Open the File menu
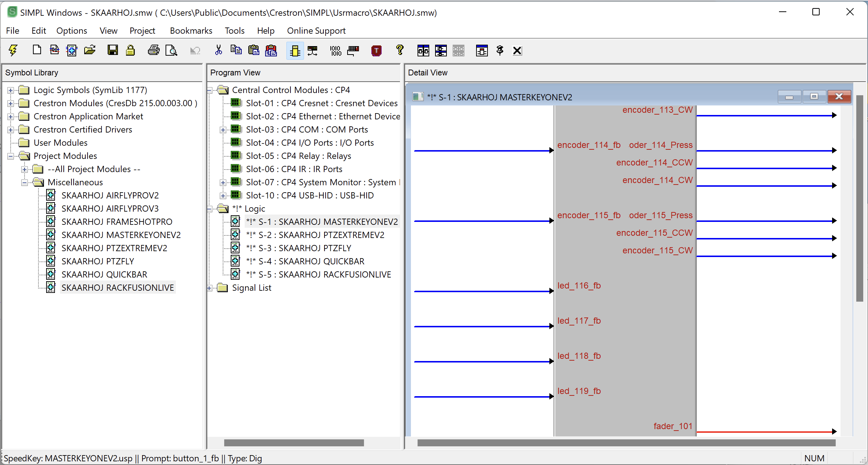The width and height of the screenshot is (868, 465). tap(13, 31)
